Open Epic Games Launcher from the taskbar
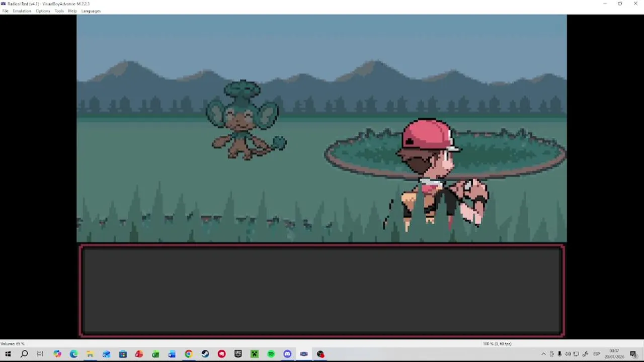This screenshot has height=362, width=644. pyautogui.click(x=238, y=354)
